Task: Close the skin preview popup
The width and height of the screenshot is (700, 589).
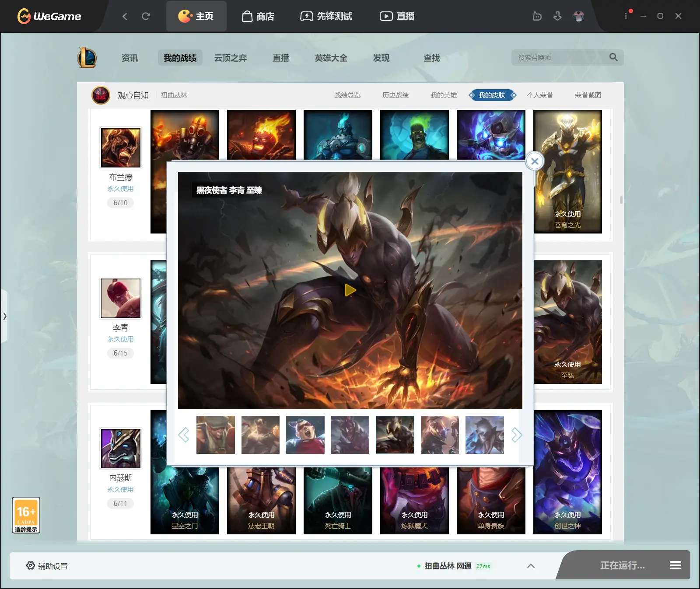Action: click(x=535, y=161)
